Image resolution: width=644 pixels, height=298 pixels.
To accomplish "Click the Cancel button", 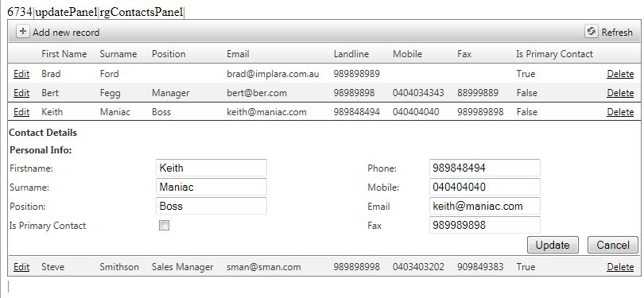I will click(613, 245).
